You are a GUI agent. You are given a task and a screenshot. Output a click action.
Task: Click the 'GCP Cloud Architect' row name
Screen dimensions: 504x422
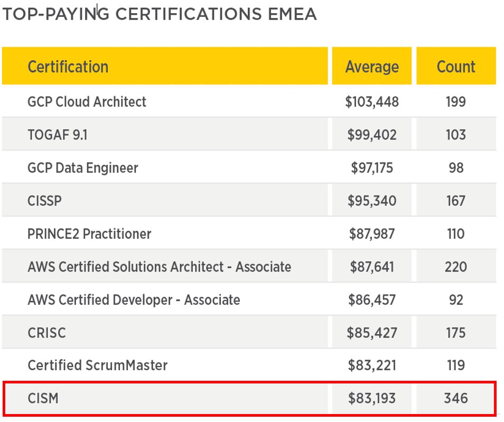[87, 102]
